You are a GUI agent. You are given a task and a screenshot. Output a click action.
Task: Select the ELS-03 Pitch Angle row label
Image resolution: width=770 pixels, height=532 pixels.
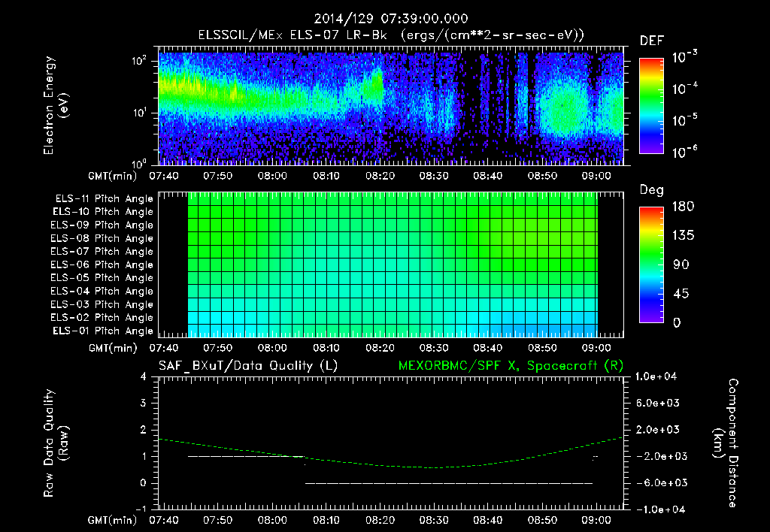click(x=102, y=304)
